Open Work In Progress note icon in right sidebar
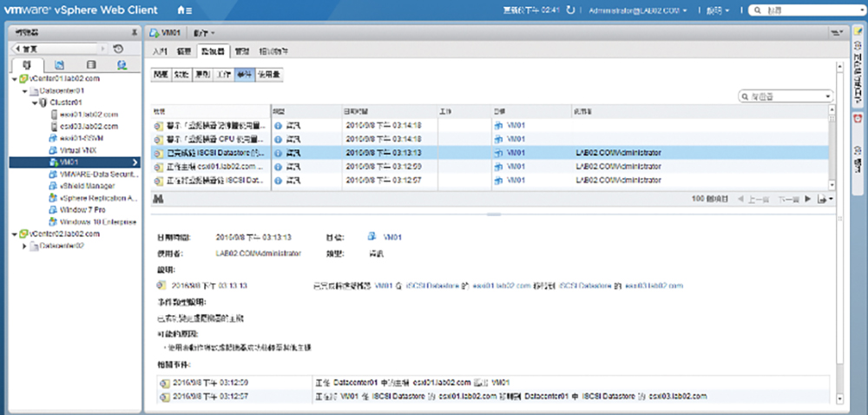 point(858,32)
